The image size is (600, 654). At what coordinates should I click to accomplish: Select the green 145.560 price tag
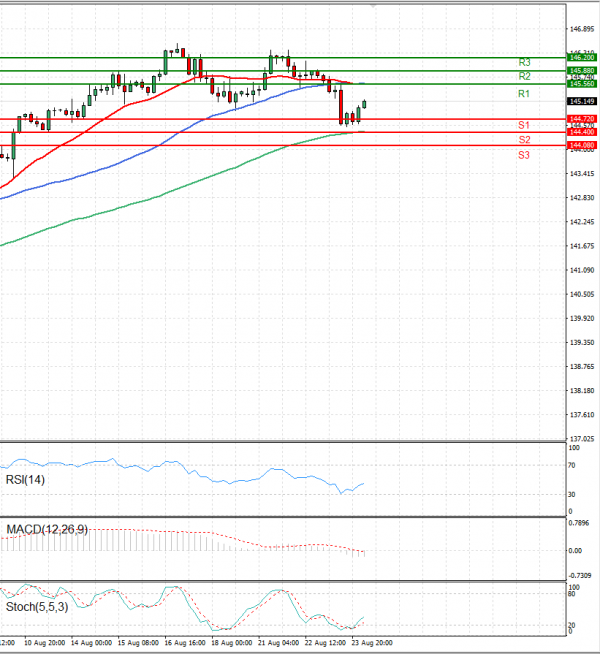(582, 84)
